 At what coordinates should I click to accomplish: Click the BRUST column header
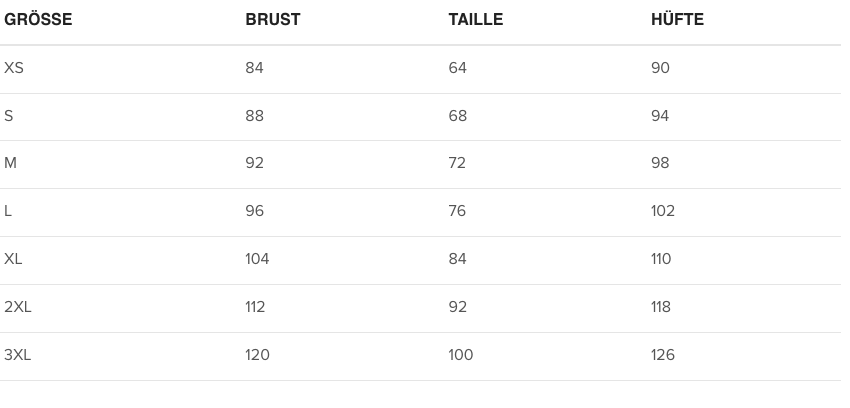(x=272, y=20)
